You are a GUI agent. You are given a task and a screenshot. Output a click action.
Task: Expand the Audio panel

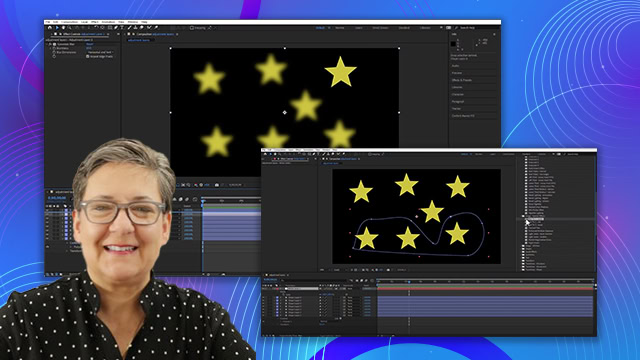tap(456, 66)
